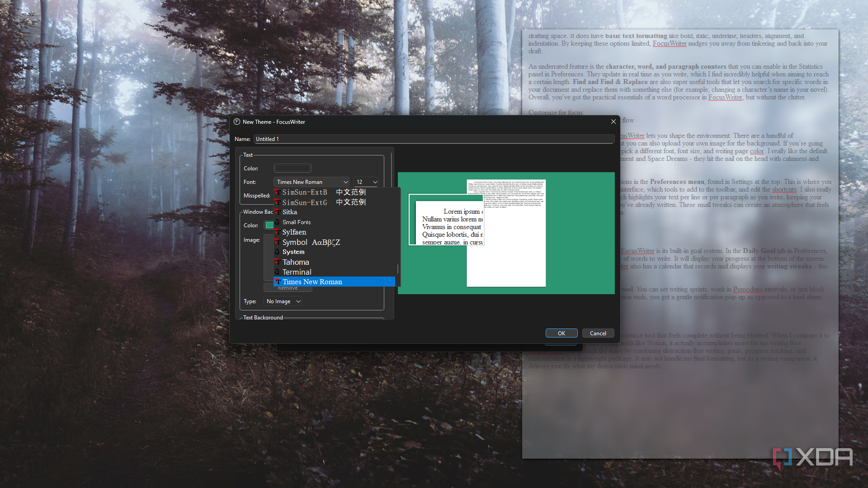The image size is (868, 488).
Task: Open the No Image type dropdown
Action: 283,301
